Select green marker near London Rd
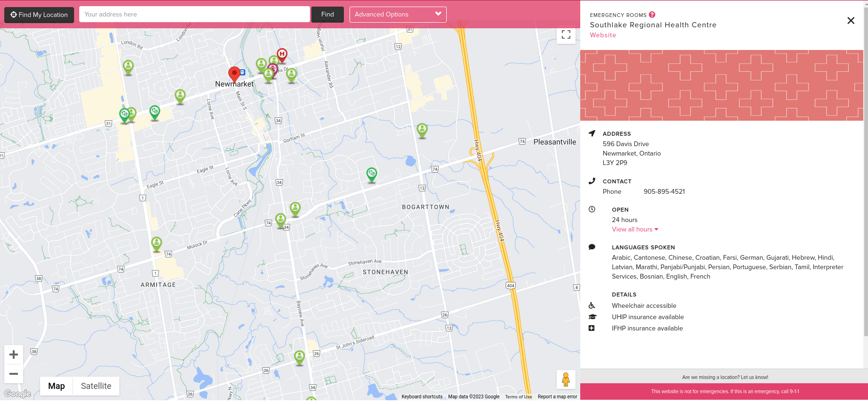The width and height of the screenshot is (868, 404). [128, 67]
